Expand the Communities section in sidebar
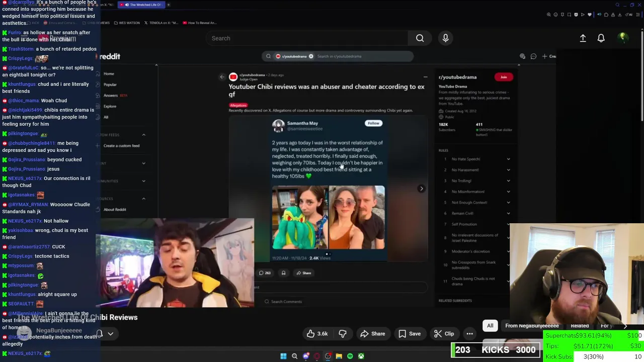The width and height of the screenshot is (644, 362). pos(143,181)
